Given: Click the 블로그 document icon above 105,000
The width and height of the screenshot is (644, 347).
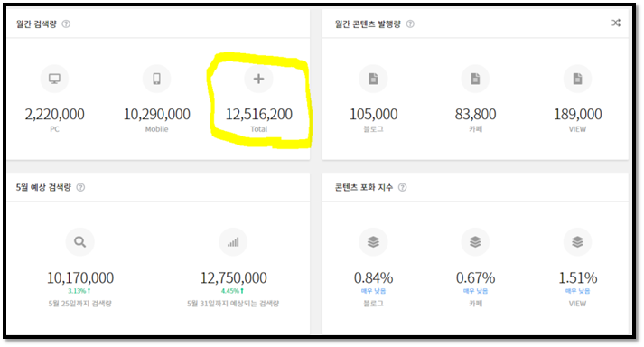Looking at the screenshot, I should click(373, 79).
